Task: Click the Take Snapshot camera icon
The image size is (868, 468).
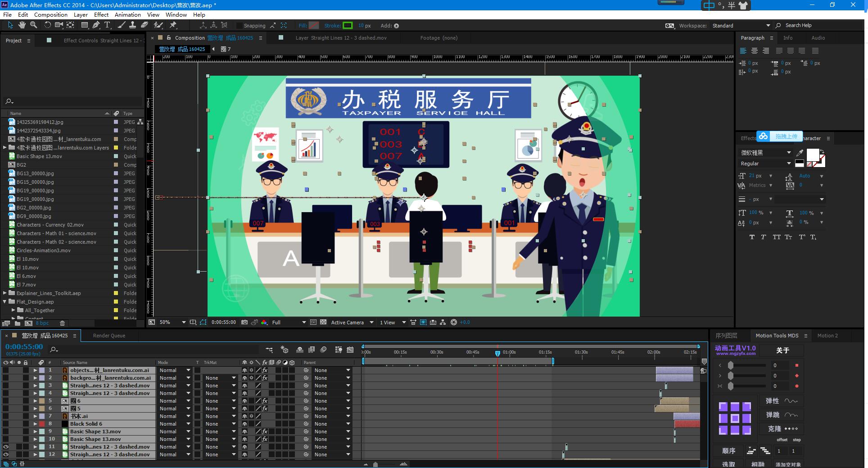Action: (x=244, y=323)
